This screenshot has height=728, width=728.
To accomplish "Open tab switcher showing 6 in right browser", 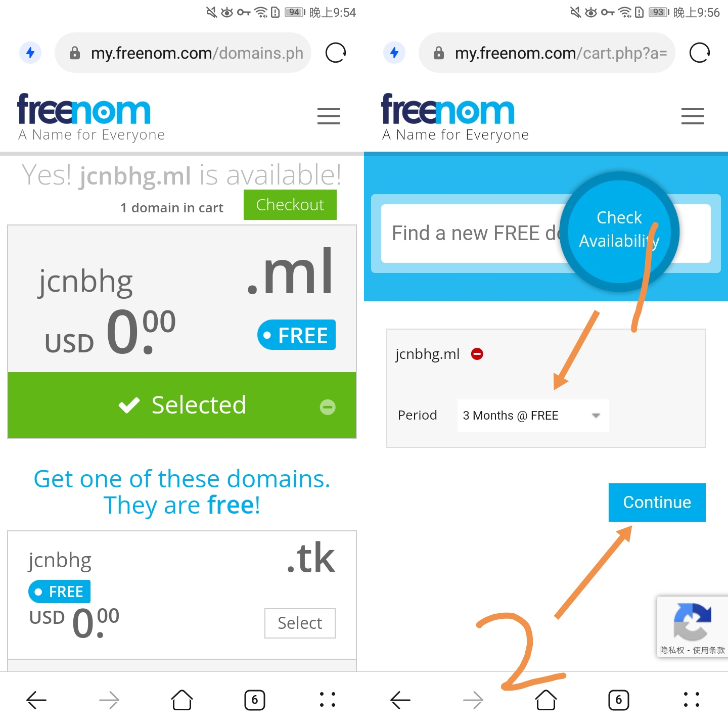I will (619, 700).
